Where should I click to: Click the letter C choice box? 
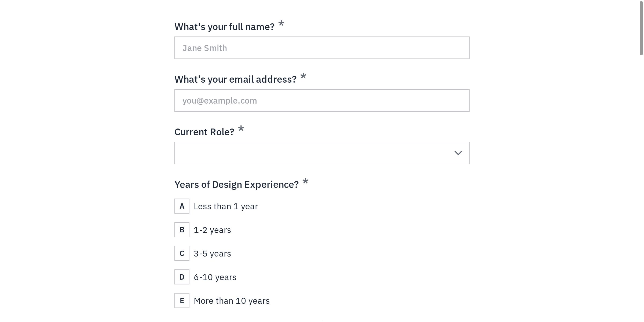pyautogui.click(x=182, y=253)
